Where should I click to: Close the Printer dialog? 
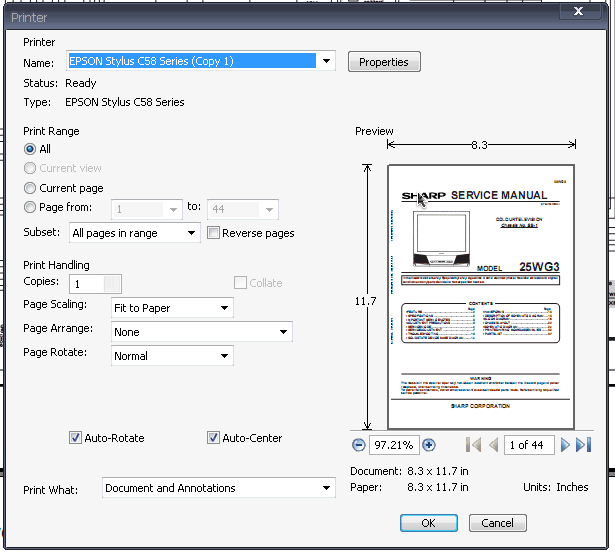579,11
